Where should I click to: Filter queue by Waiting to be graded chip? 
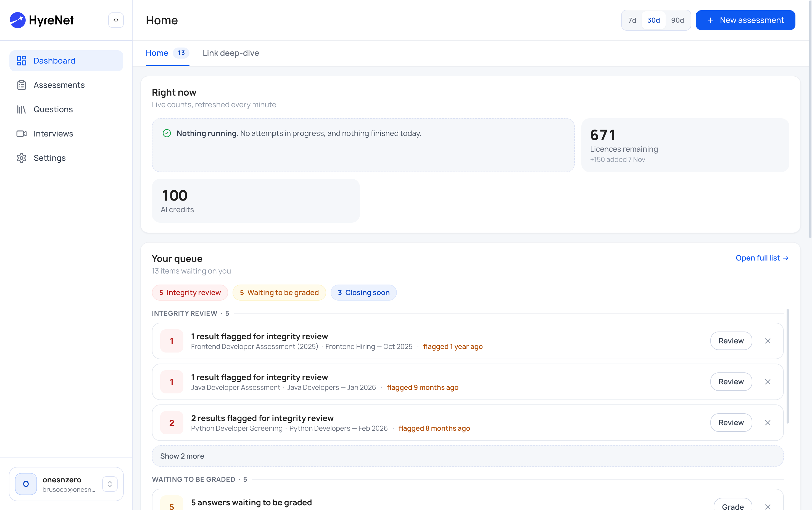click(x=279, y=293)
